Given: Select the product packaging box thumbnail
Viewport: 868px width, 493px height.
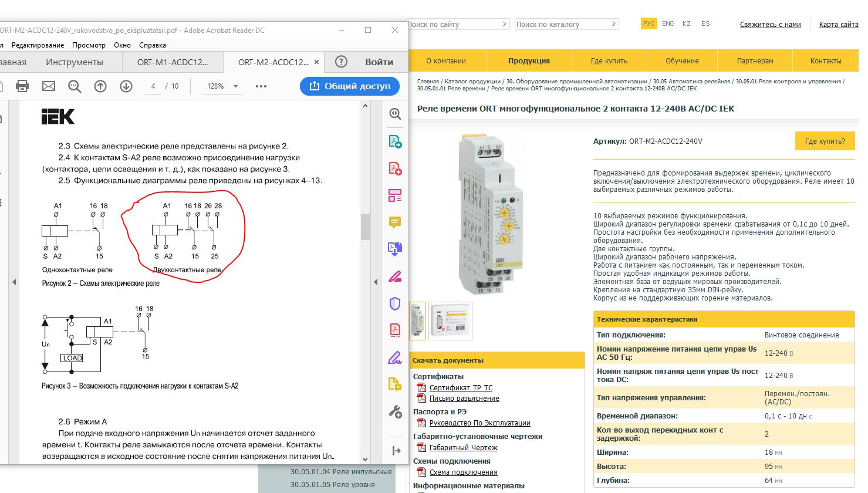Looking at the screenshot, I should click(x=450, y=321).
